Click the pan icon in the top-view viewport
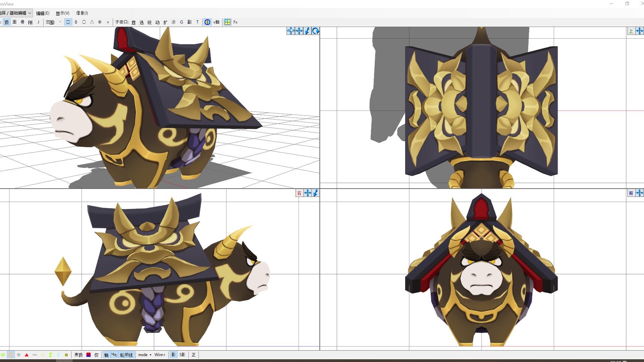 click(x=639, y=31)
